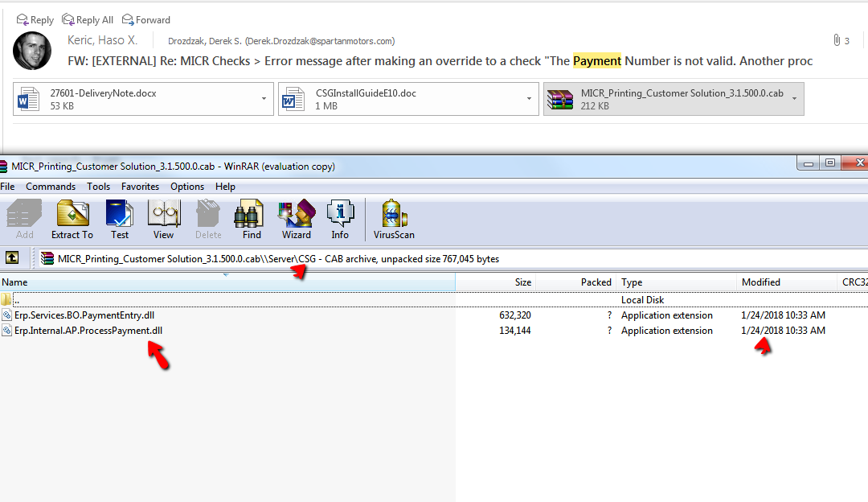Screen dimensions: 868x502
Task: Click Application extension type for PaymentEntry.dll
Action: pos(666,315)
